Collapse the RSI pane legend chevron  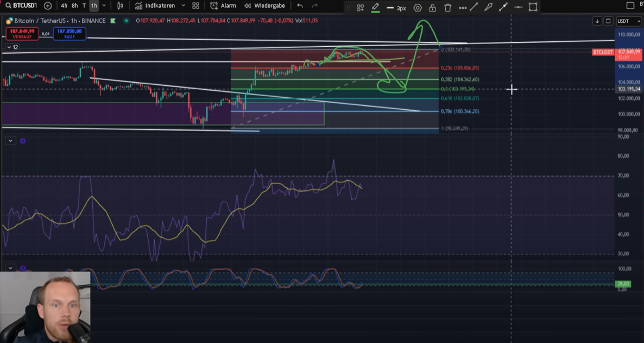(x=10, y=141)
